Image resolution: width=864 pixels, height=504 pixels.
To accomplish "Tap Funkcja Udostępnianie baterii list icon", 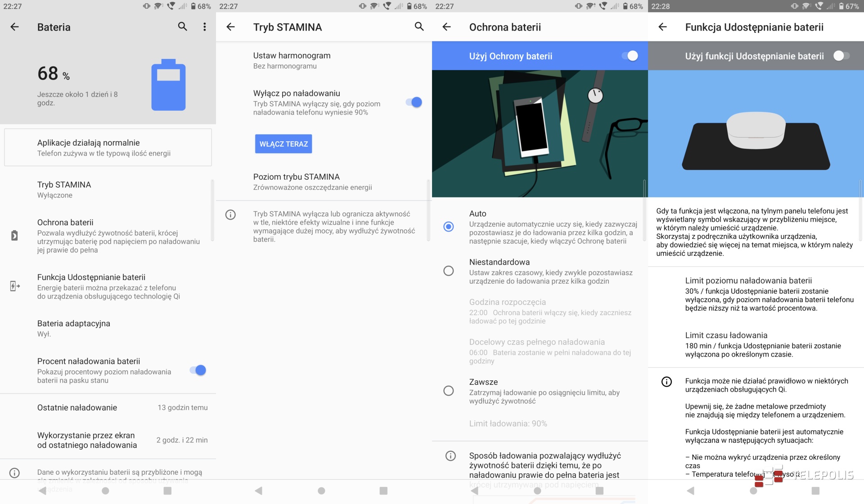I will [x=14, y=286].
